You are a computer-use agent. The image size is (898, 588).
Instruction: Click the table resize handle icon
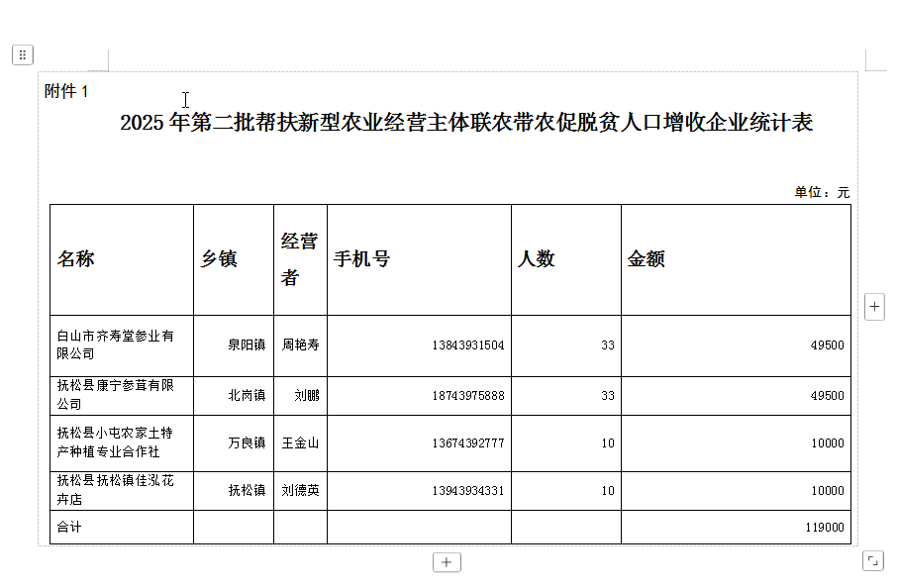[x=872, y=561]
